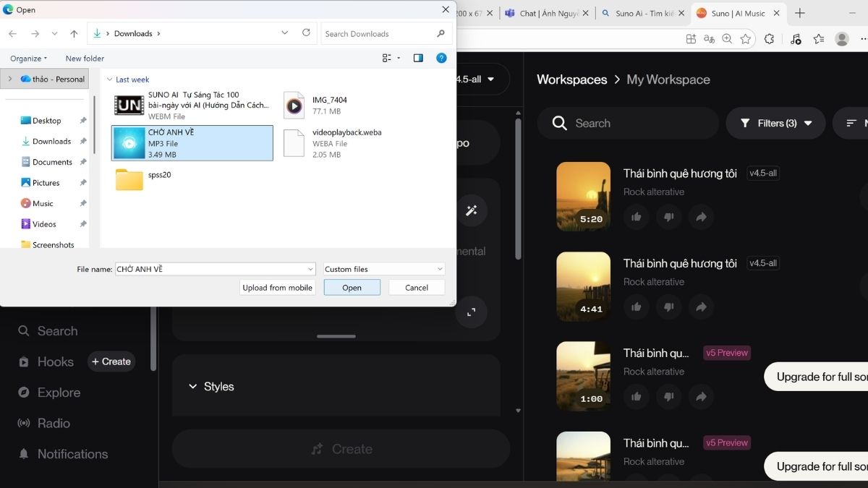Share the second "Thái bình quê hương tôi" song
Image resolution: width=868 pixels, height=488 pixels.
click(x=701, y=307)
